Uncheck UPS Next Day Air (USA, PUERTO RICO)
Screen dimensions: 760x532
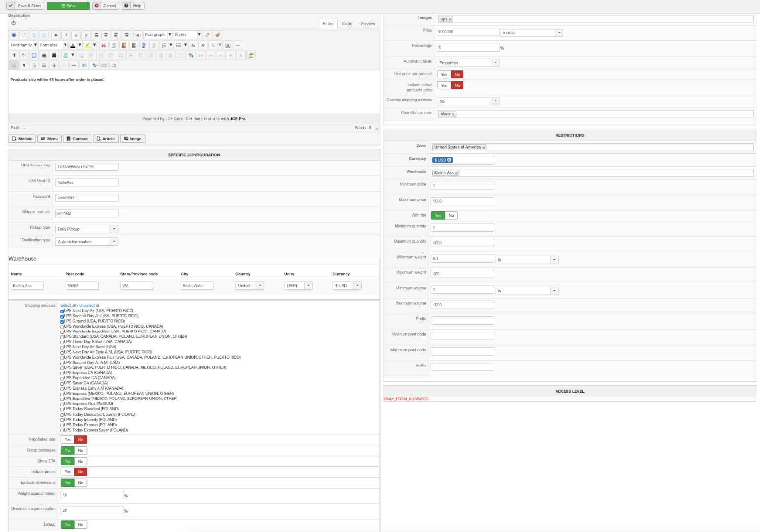(62, 311)
